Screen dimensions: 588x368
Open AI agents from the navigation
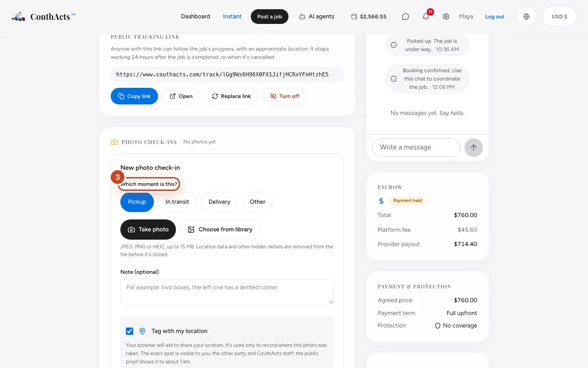(x=317, y=17)
